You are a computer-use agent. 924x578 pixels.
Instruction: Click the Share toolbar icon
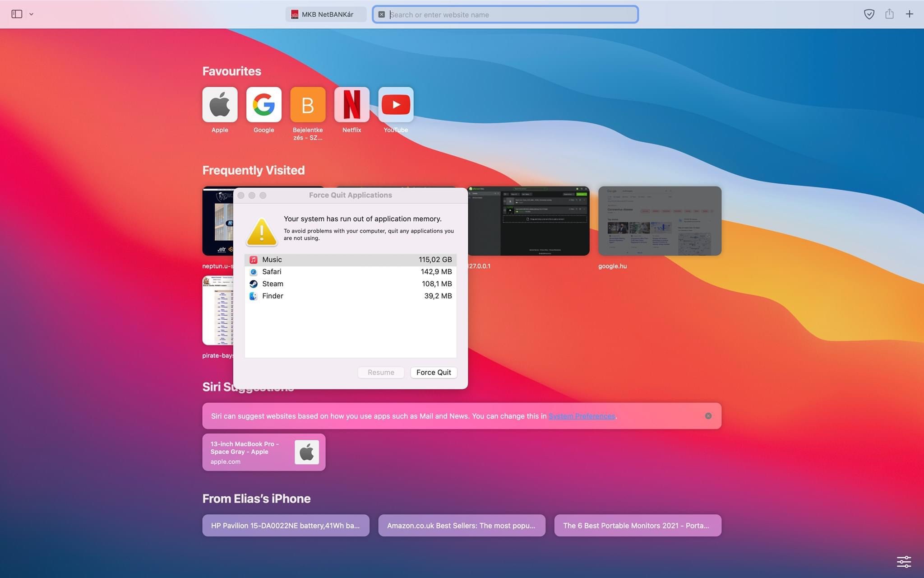pos(889,14)
